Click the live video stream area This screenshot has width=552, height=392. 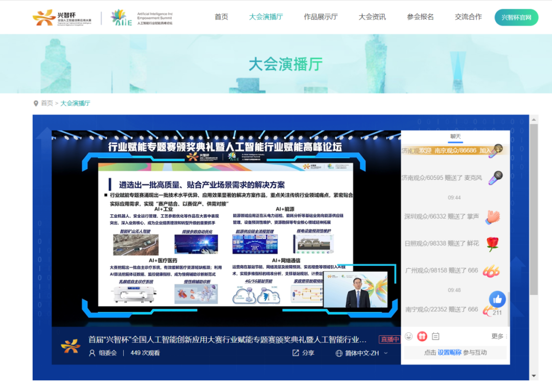click(225, 230)
